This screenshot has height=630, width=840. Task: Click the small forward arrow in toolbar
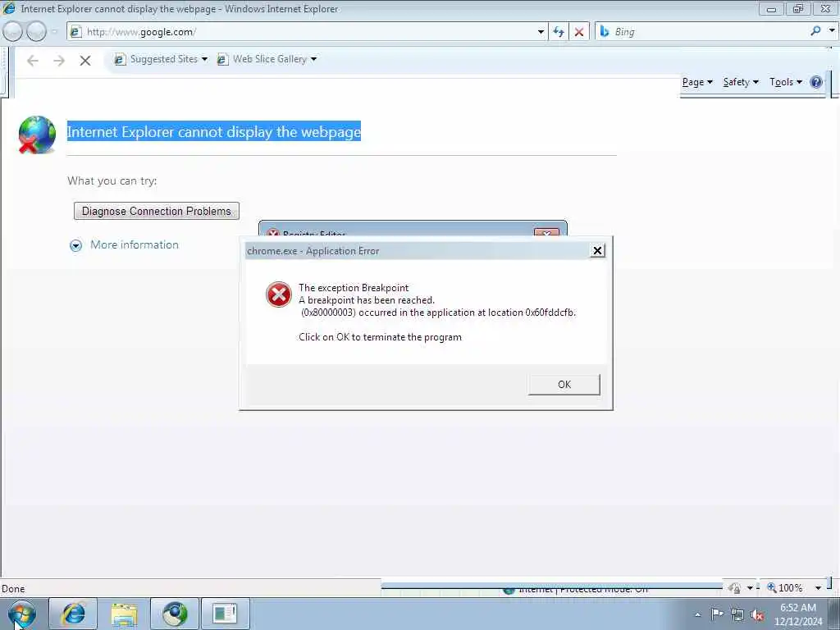(x=59, y=61)
